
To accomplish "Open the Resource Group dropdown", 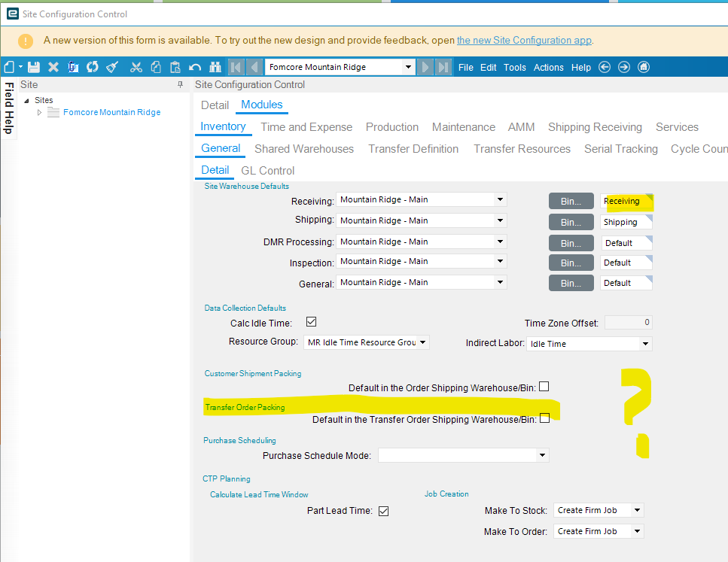I will [422, 342].
